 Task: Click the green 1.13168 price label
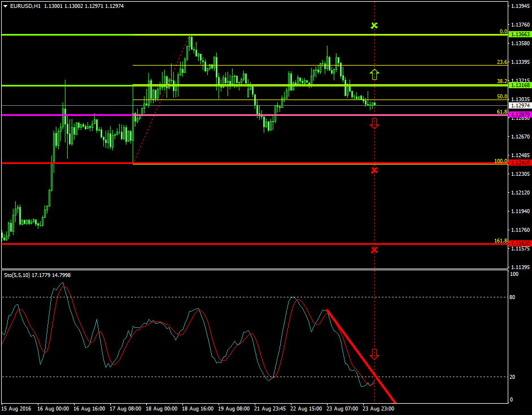(520, 85)
